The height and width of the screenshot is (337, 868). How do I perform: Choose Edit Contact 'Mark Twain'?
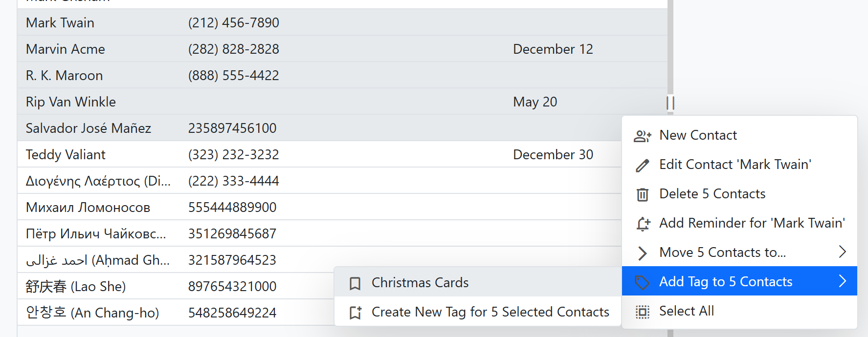(735, 165)
